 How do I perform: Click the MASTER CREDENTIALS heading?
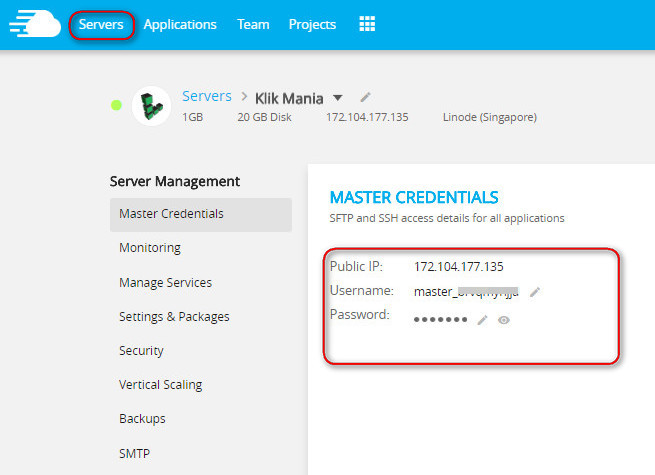(414, 197)
